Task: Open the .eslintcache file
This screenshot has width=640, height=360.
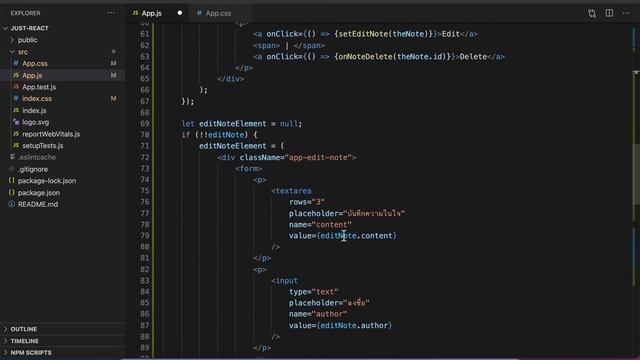Action: click(37, 157)
